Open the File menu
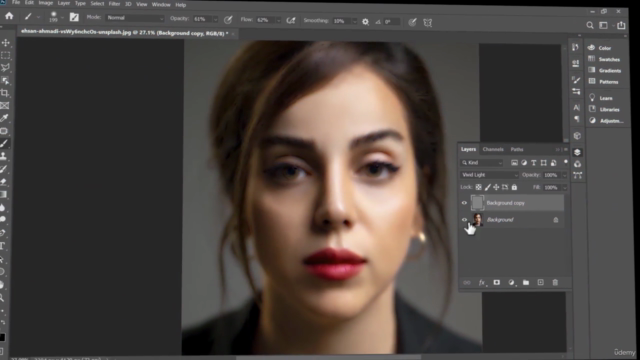Screen dimensions: 640x360 click(x=16, y=2)
